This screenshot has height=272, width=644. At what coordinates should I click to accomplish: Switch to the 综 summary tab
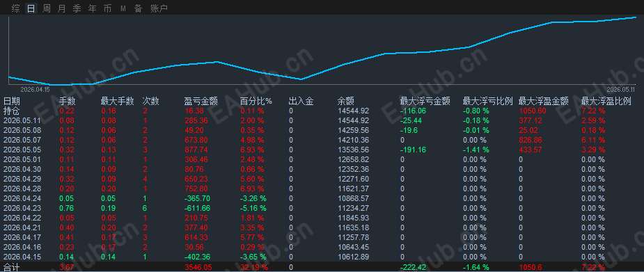click(x=15, y=8)
